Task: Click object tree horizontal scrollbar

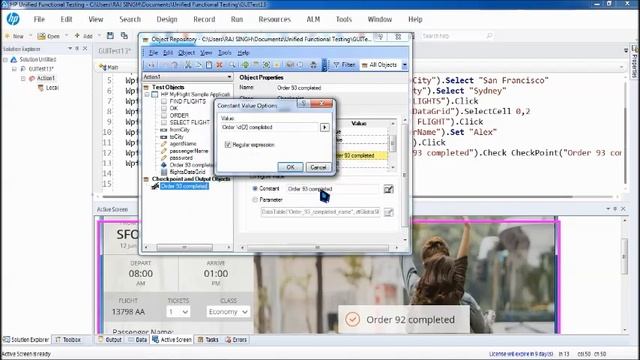Action: click(184, 247)
